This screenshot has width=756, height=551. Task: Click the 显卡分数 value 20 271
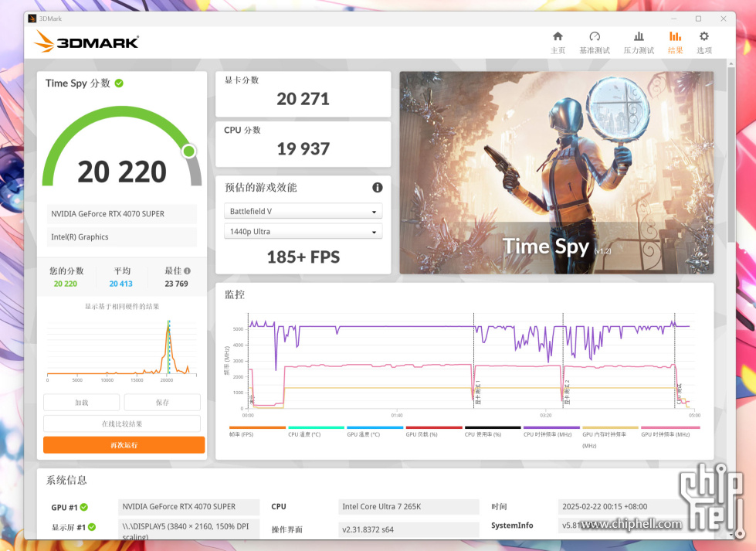[303, 99]
